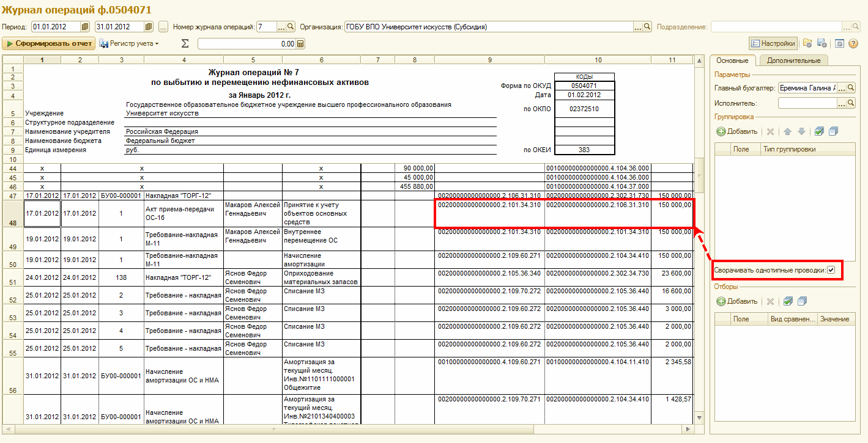
Task: Click Вид сравнения header in Отборы
Action: tap(793, 319)
